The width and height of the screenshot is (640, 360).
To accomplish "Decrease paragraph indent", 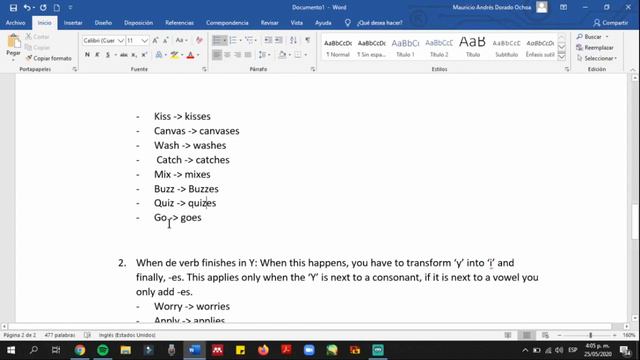I will coord(268,40).
